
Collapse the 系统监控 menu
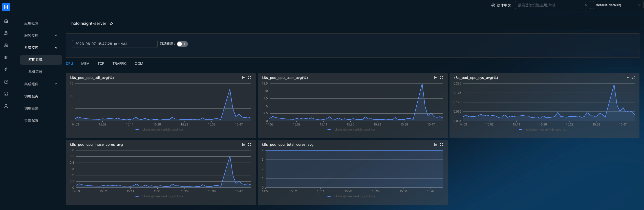click(x=41, y=48)
